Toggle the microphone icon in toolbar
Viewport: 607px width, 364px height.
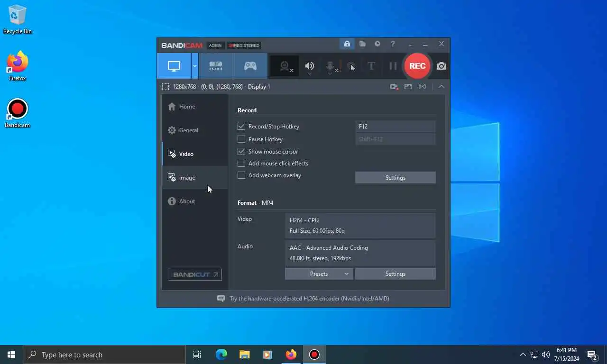click(x=331, y=66)
